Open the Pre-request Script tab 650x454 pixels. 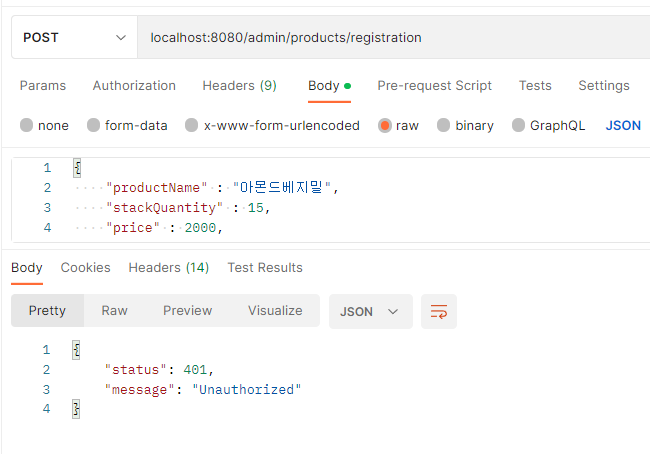pos(434,85)
